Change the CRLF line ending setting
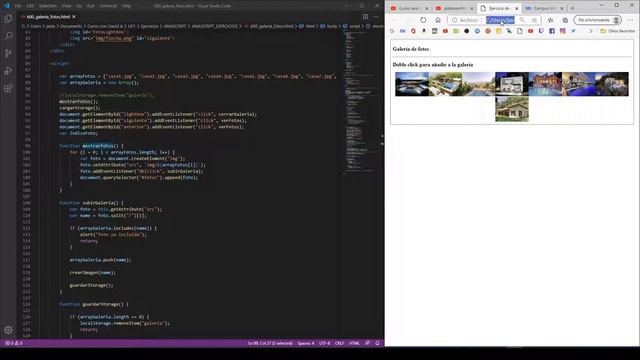 (x=339, y=343)
